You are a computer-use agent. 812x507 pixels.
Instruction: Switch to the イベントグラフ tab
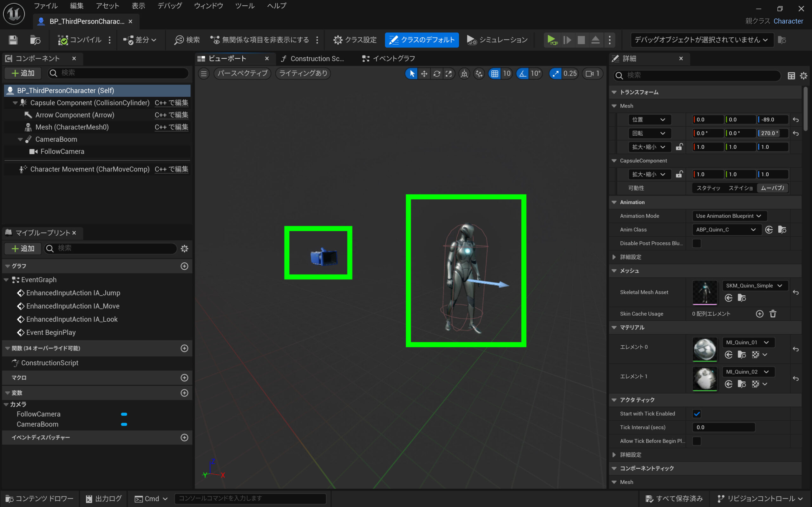pyautogui.click(x=389, y=59)
